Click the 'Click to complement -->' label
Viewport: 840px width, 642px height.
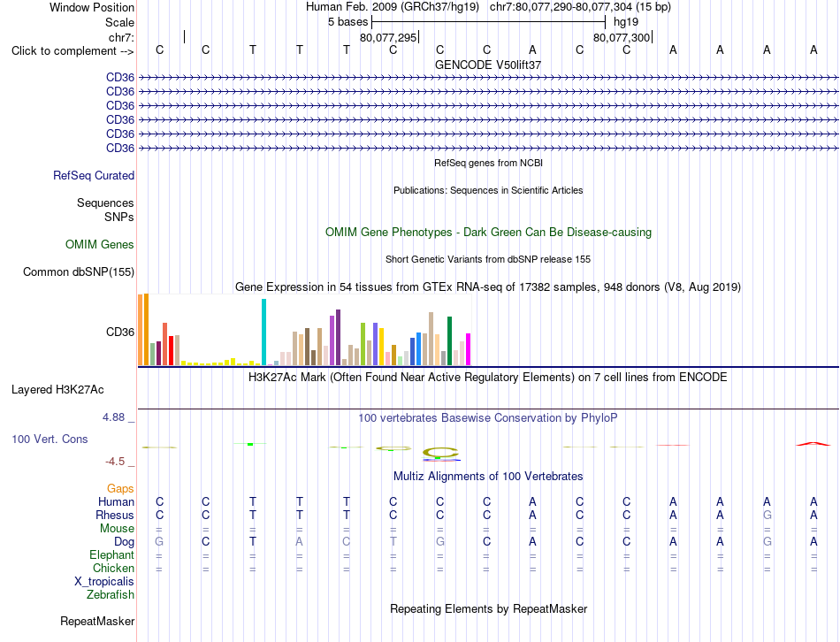73,51
